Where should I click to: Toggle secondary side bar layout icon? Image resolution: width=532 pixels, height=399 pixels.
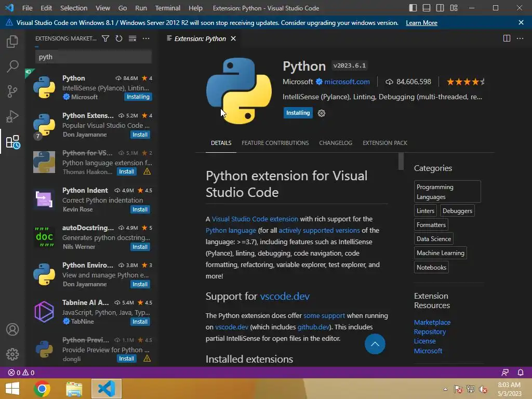pyautogui.click(x=440, y=8)
